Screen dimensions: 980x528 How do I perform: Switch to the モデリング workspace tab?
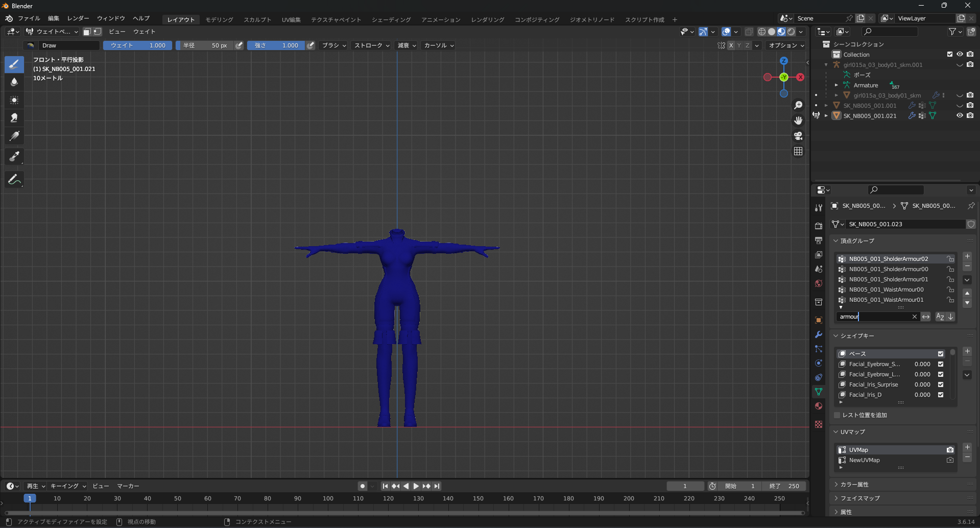point(219,20)
